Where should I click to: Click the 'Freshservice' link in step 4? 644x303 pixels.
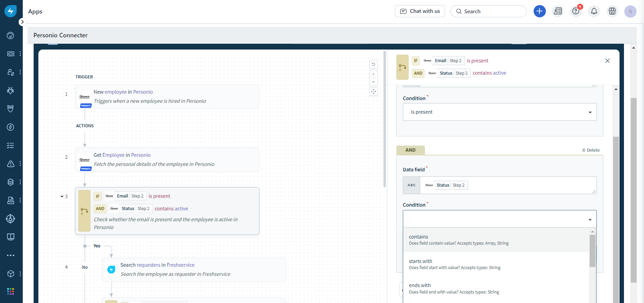(181, 265)
